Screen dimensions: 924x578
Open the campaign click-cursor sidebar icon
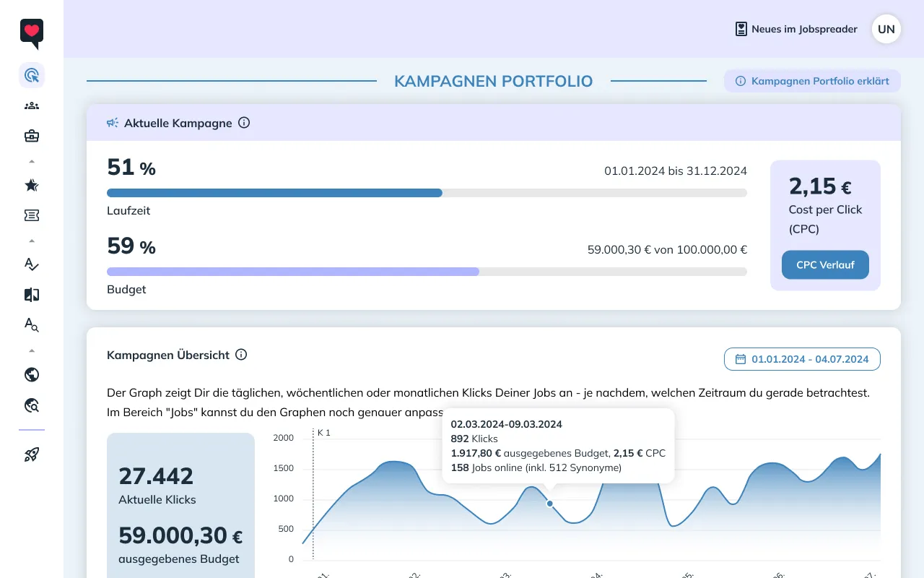point(32,75)
